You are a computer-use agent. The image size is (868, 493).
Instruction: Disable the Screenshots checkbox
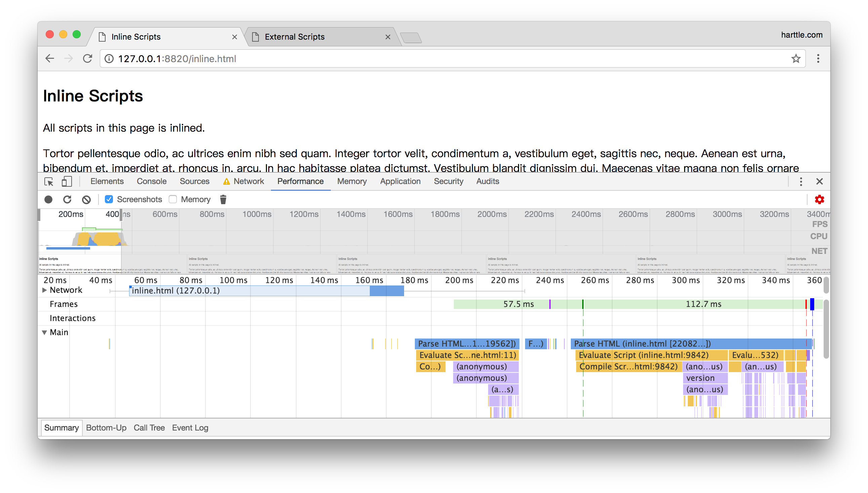point(109,199)
